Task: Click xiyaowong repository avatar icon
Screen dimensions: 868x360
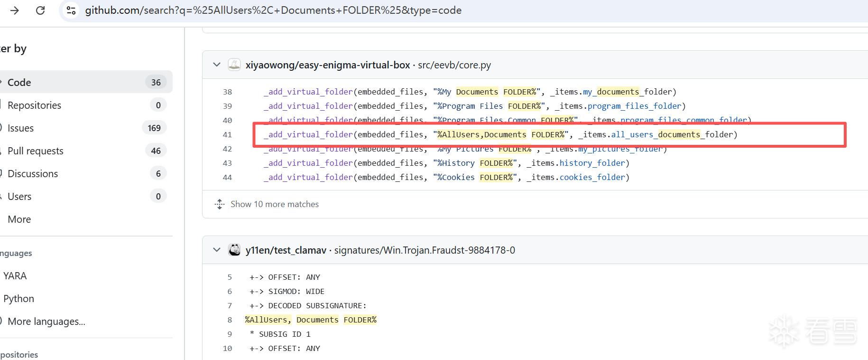Action: pos(234,65)
